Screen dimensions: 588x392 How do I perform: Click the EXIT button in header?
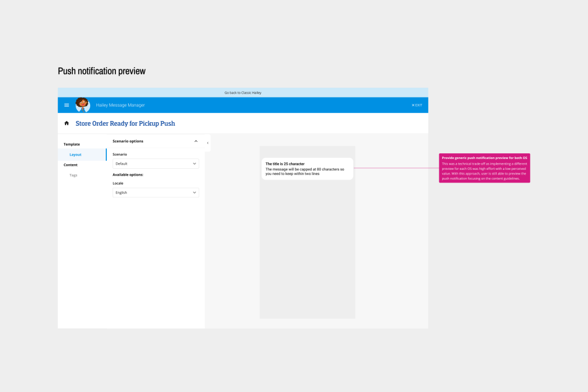(417, 105)
